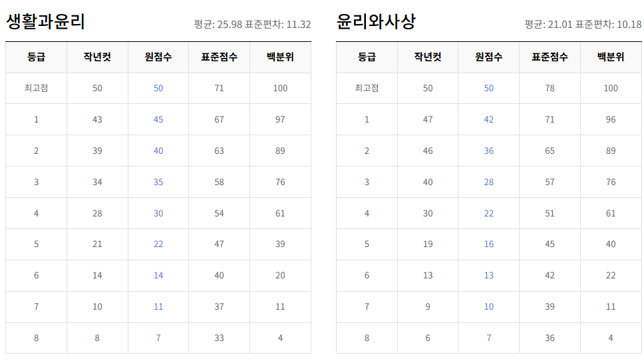Click '평균: 21.01 표준편차: 10.18' text
This screenshot has height=361, width=644.
click(583, 25)
